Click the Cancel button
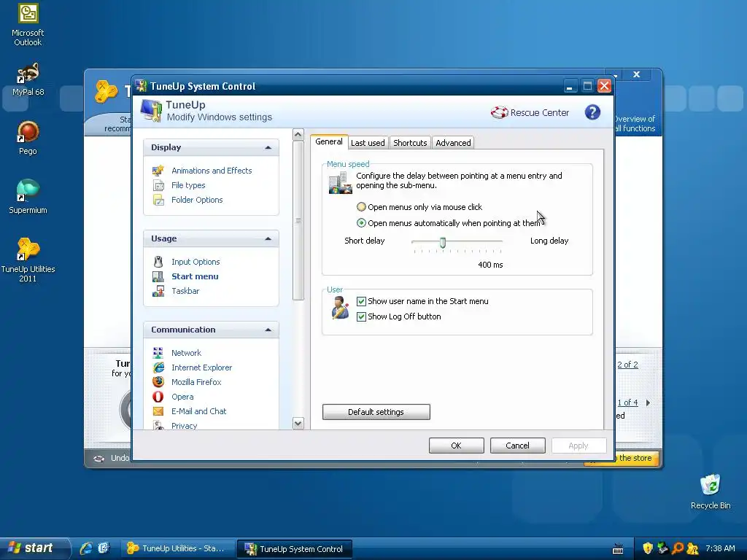 [x=517, y=446]
